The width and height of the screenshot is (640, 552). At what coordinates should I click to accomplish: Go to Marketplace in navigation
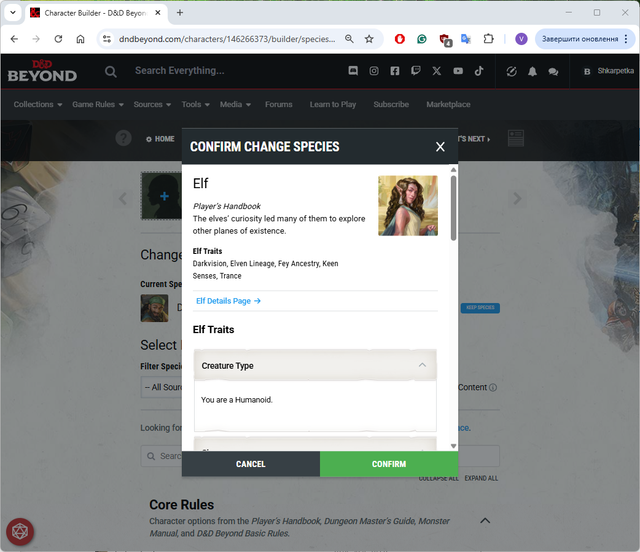click(x=448, y=104)
